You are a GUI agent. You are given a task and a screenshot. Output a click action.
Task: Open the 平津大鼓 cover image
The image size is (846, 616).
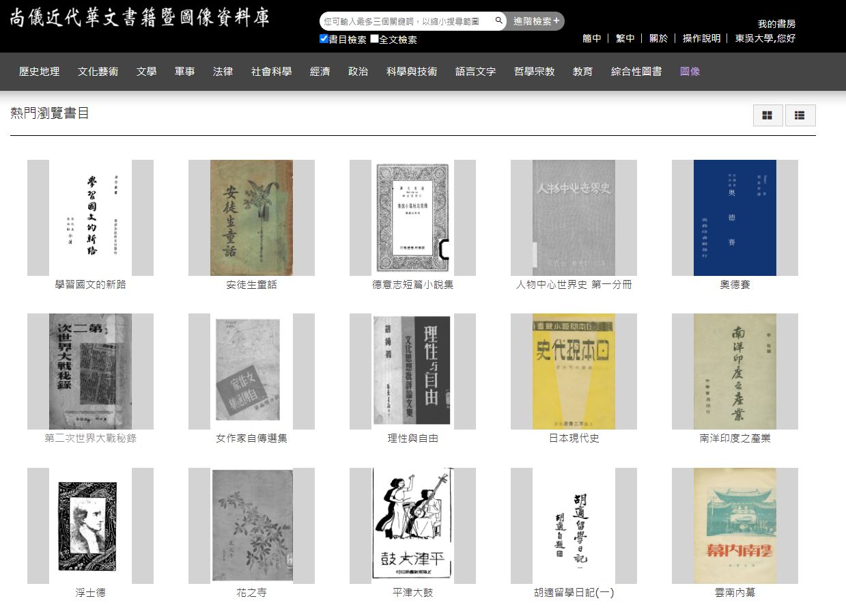(x=412, y=525)
